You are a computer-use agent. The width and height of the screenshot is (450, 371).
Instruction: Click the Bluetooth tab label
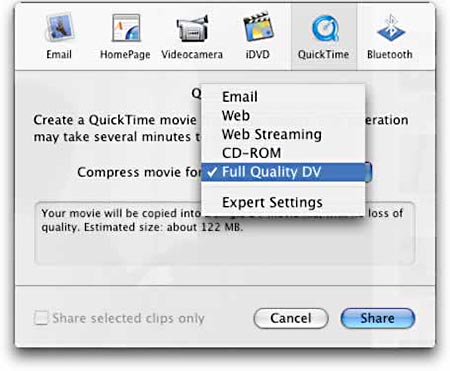pos(390,54)
